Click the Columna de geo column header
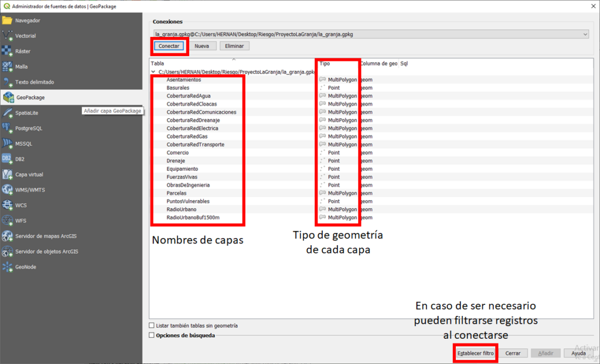 pos(379,63)
